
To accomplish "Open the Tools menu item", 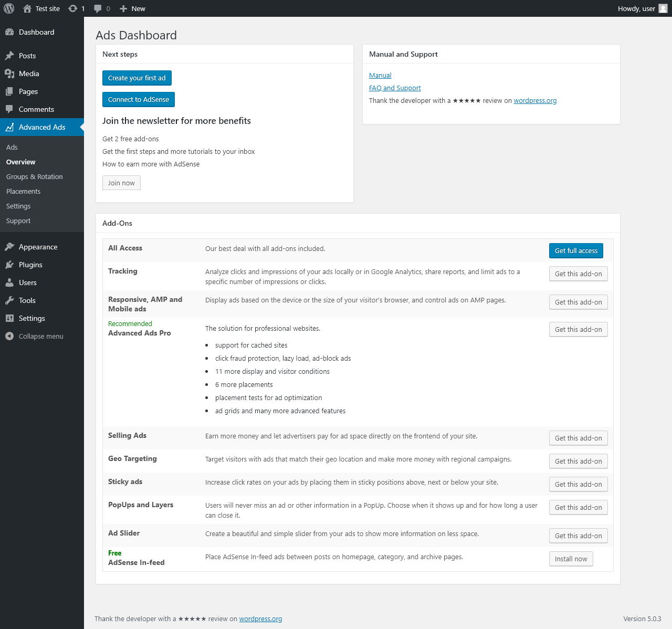I will click(x=42, y=300).
